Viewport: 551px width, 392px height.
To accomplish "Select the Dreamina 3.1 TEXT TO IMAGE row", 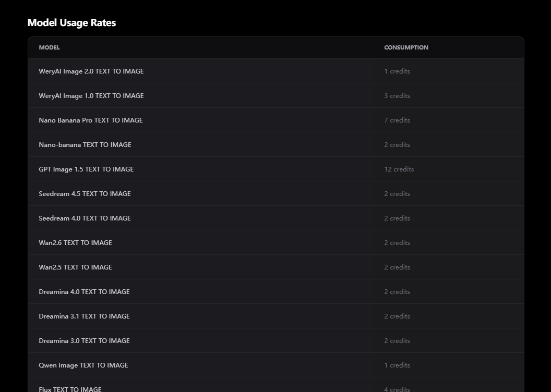I will coord(276,316).
